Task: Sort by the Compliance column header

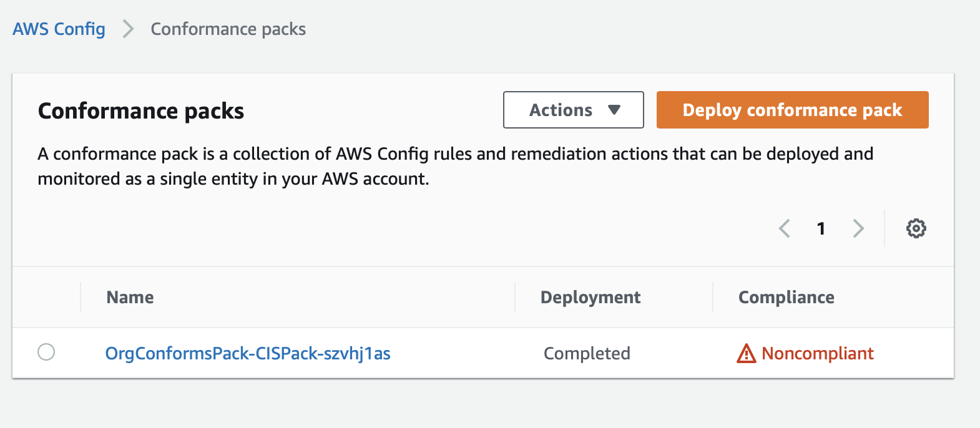Action: [x=786, y=298]
